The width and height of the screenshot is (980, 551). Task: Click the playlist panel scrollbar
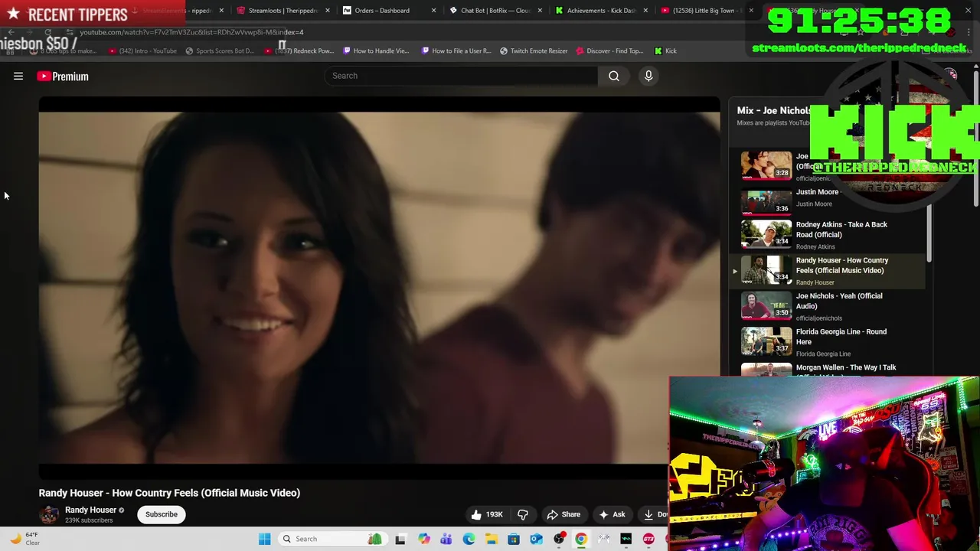929,233
